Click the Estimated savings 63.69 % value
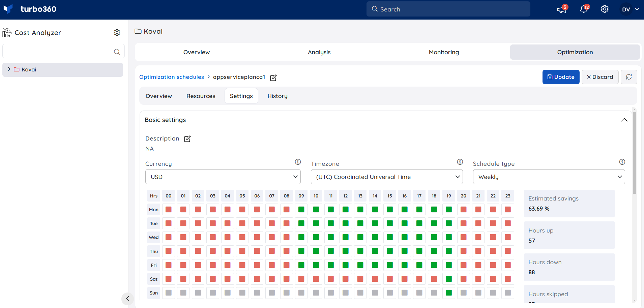The height and width of the screenshot is (308, 644). [539, 209]
